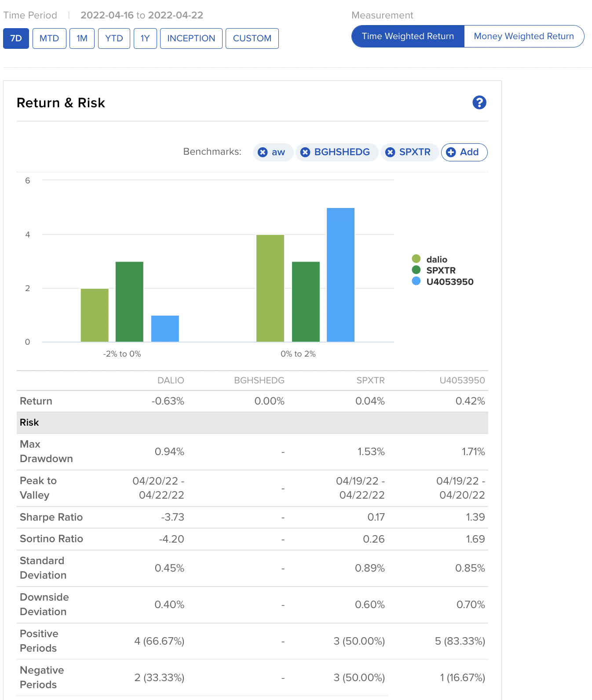592x700 pixels.
Task: Toggle the dalio series legend dot
Action: pos(416,259)
